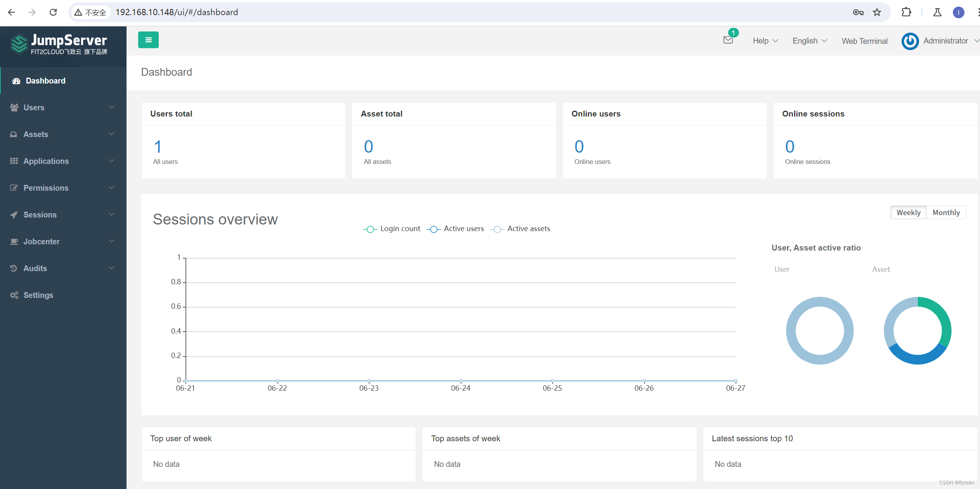Open the English language dropdown

point(810,40)
